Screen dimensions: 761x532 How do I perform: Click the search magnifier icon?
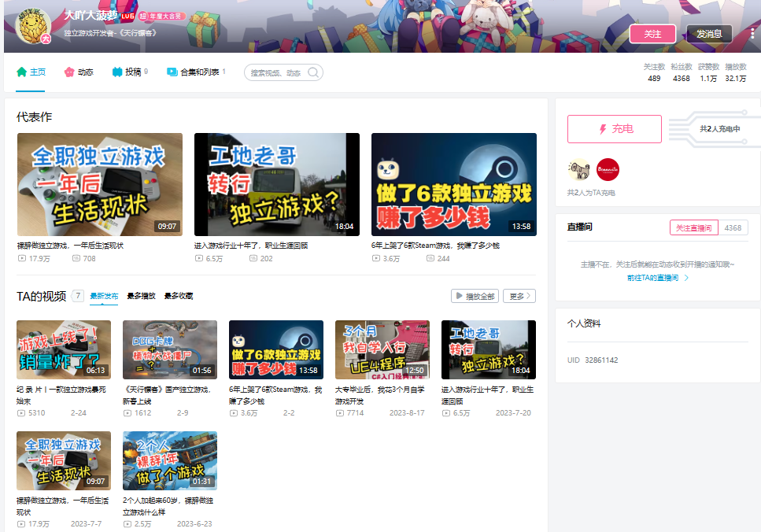[x=312, y=72]
